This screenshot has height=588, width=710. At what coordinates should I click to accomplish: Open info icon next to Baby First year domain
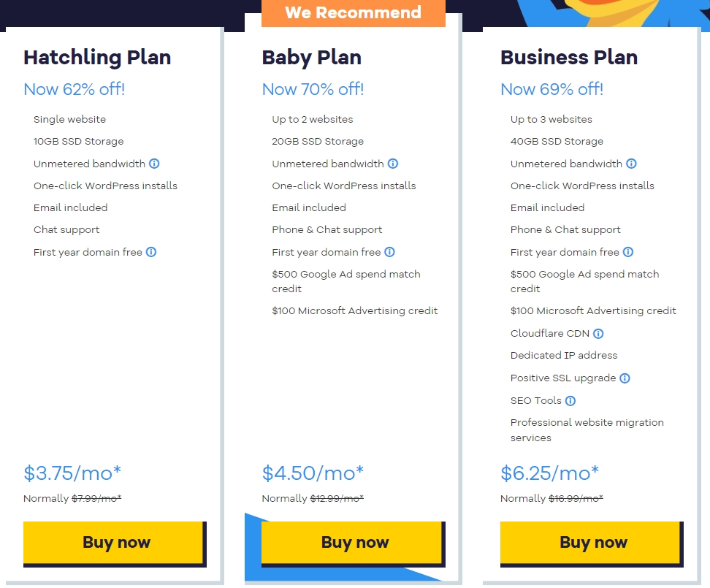tap(390, 252)
